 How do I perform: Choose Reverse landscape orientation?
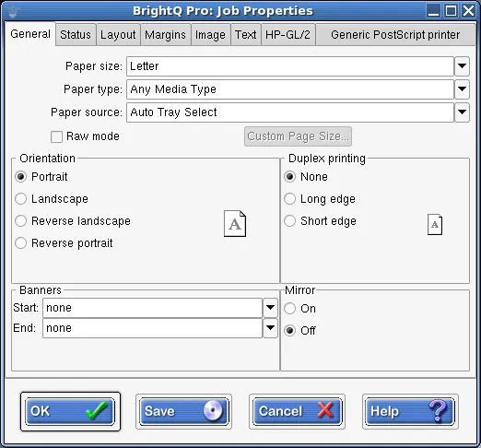(21, 221)
